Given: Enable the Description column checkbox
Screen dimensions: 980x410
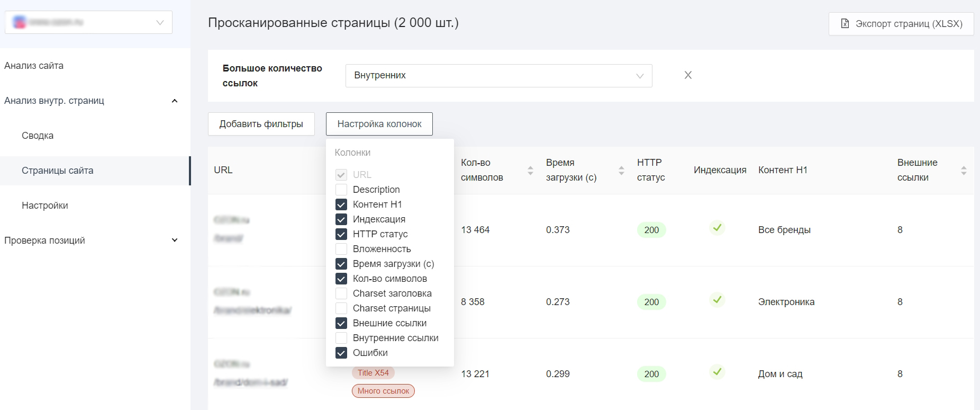Looking at the screenshot, I should point(341,190).
